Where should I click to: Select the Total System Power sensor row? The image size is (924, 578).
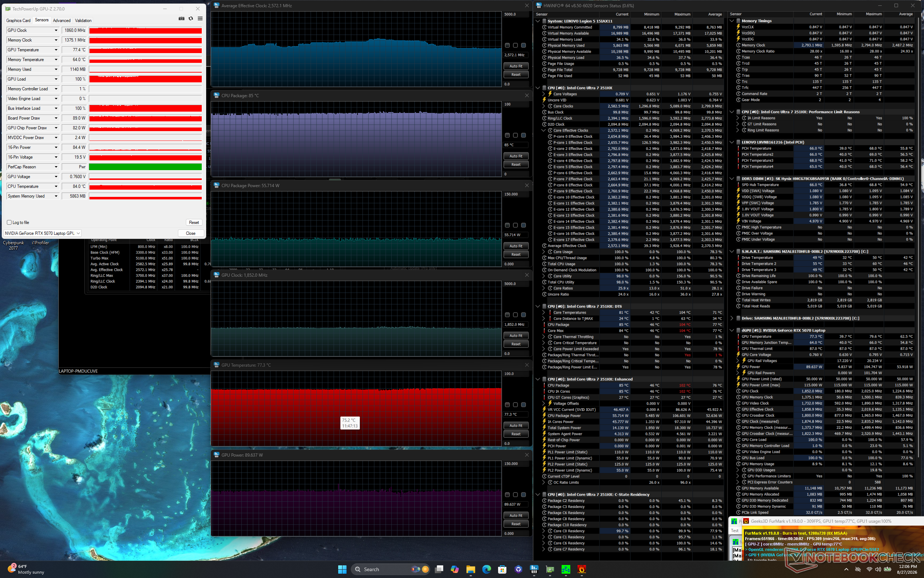(x=632, y=428)
